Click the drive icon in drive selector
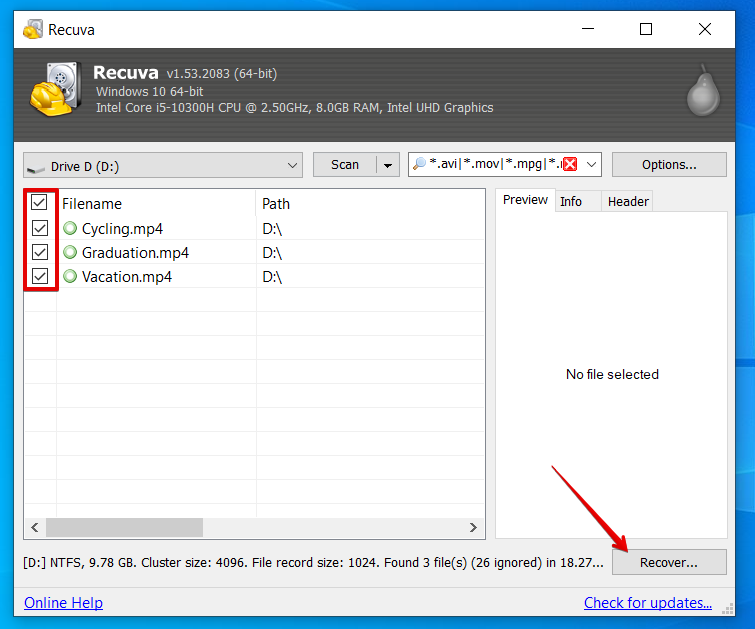Image resolution: width=755 pixels, height=629 pixels. click(36, 166)
